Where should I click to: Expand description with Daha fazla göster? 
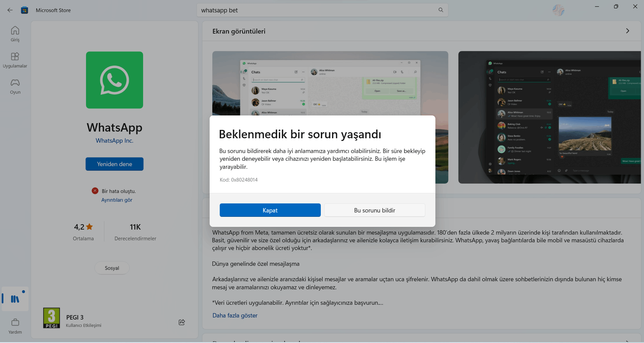(235, 315)
